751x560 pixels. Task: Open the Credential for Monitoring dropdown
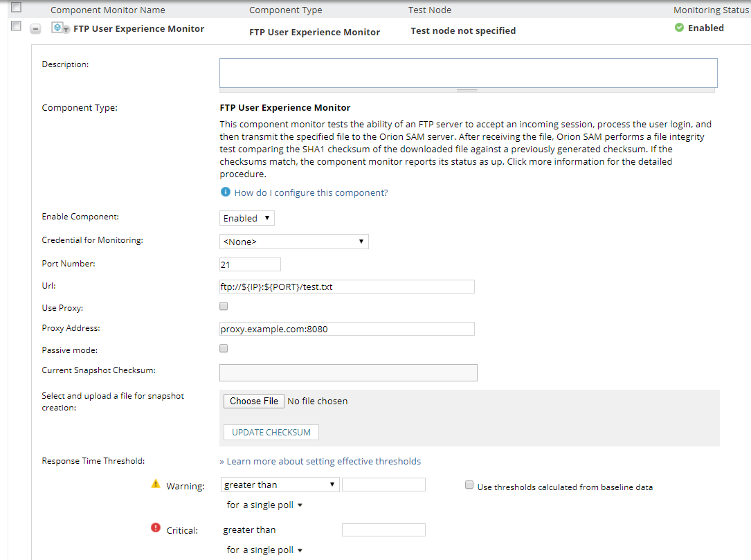(x=293, y=242)
